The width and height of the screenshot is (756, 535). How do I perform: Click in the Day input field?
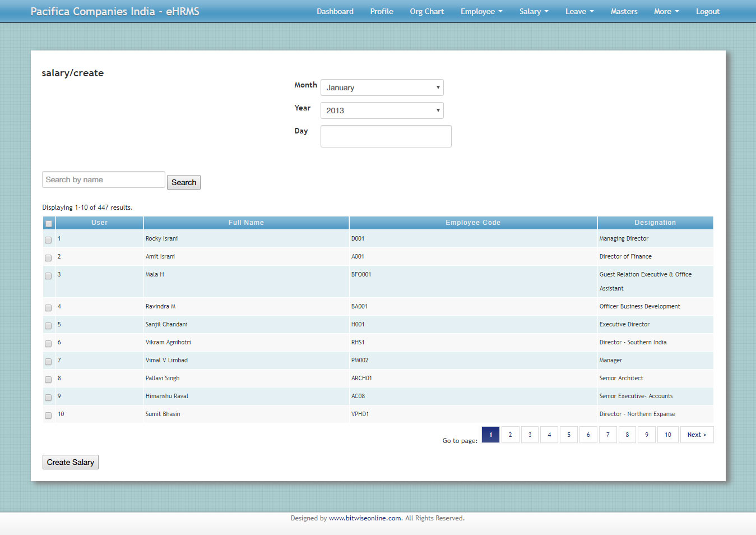point(386,136)
